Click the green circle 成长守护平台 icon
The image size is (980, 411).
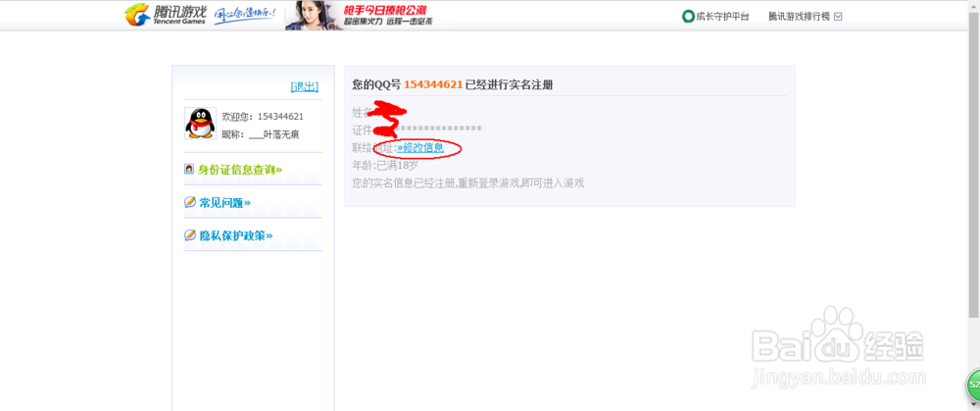688,17
